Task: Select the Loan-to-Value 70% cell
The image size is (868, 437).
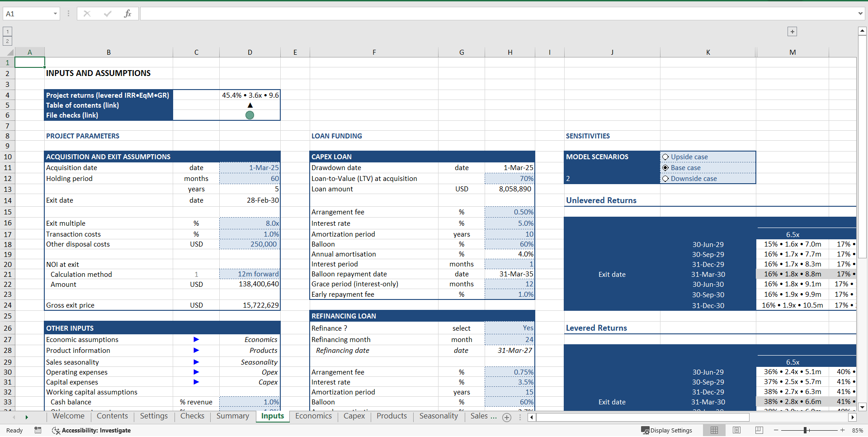Action: tap(509, 179)
